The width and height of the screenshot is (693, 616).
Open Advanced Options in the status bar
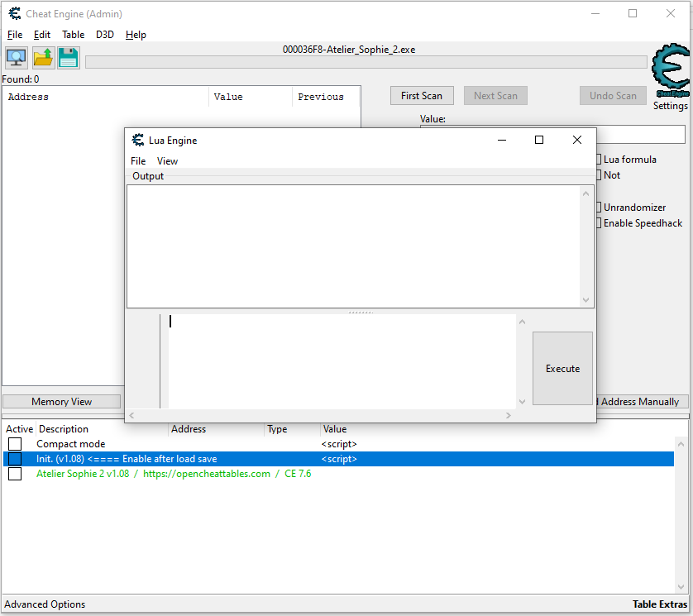tap(45, 604)
